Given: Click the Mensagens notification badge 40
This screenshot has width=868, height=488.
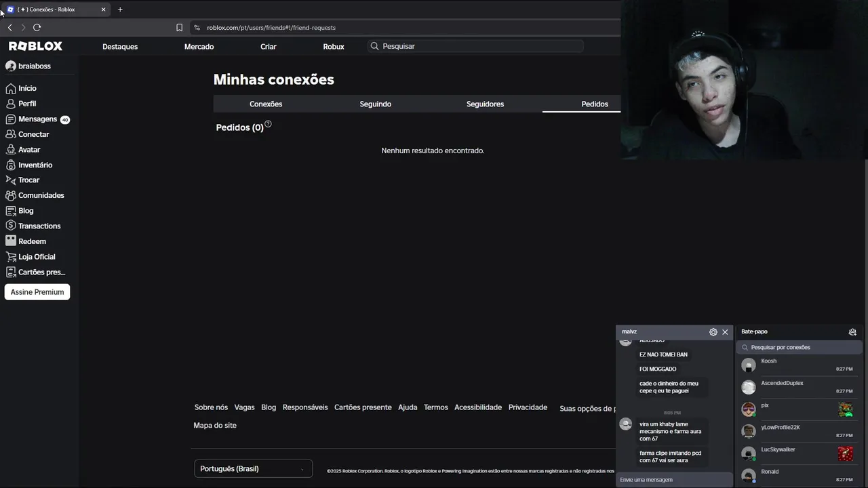Looking at the screenshot, I should pyautogui.click(x=65, y=120).
